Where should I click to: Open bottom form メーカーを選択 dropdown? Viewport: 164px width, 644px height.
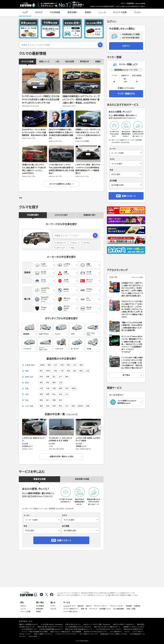tap(42, 520)
